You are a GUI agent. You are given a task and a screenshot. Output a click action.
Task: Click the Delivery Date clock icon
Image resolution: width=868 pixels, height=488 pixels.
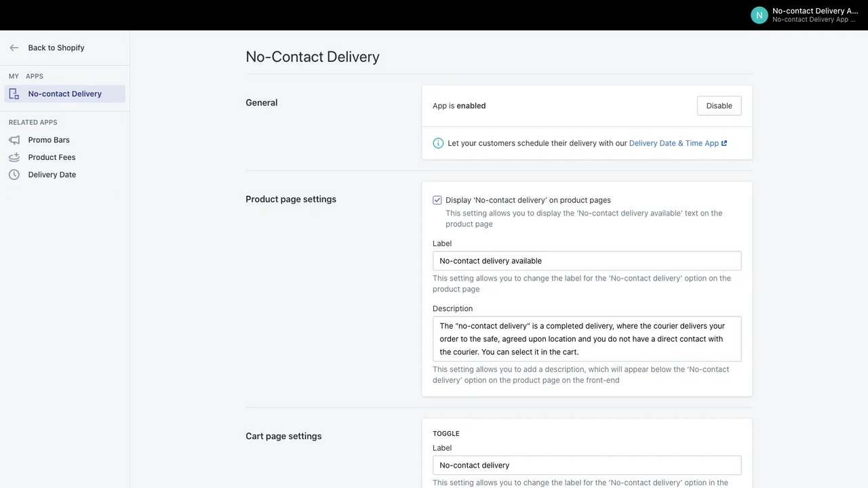14,175
